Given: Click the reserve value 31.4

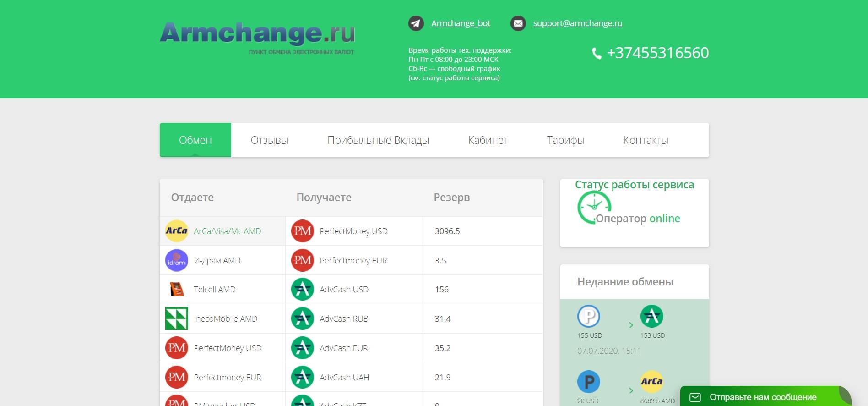Looking at the screenshot, I should coord(443,319).
